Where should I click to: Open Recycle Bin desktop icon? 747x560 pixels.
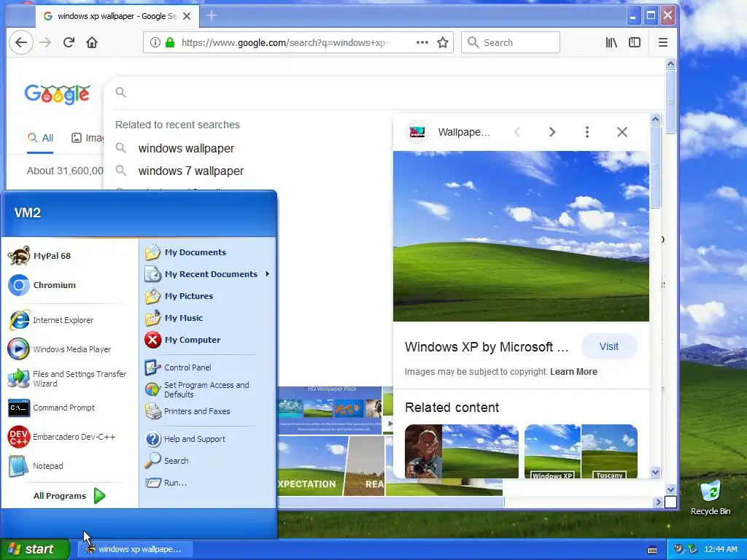click(711, 497)
